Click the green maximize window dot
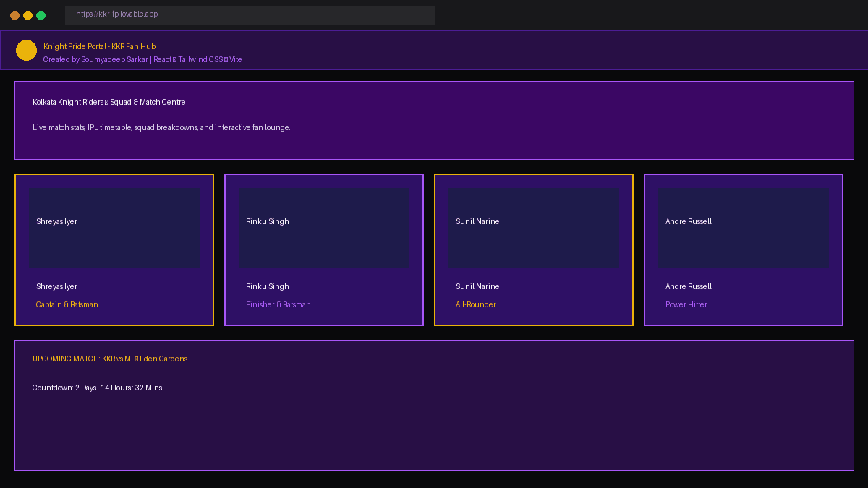 point(41,15)
